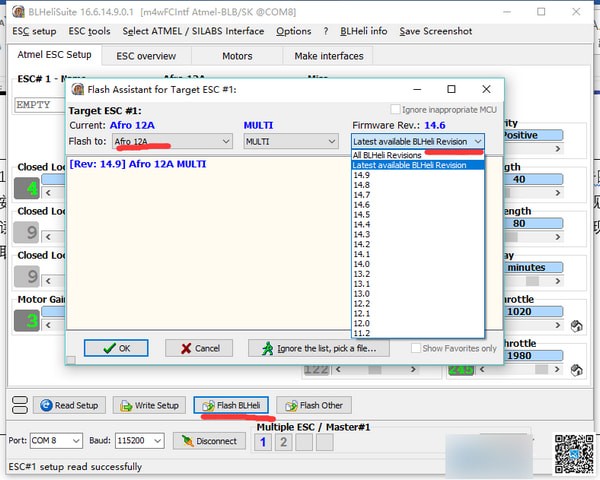Click the Write Setup button
The height and width of the screenshot is (480, 600).
point(149,405)
